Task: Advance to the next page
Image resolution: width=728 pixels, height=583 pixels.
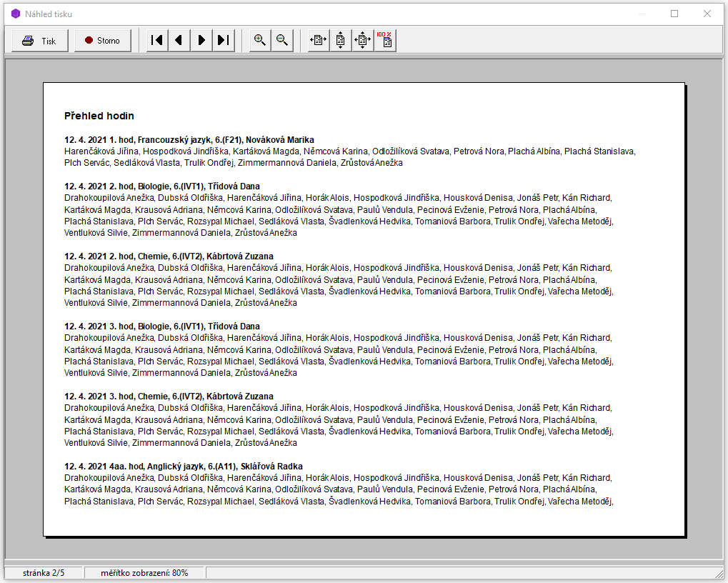Action: coord(201,41)
